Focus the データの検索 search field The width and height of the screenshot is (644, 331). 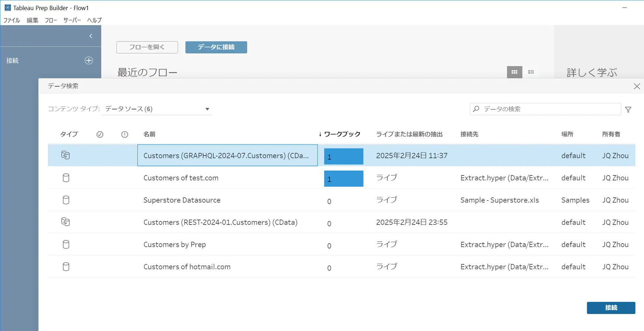pos(545,109)
